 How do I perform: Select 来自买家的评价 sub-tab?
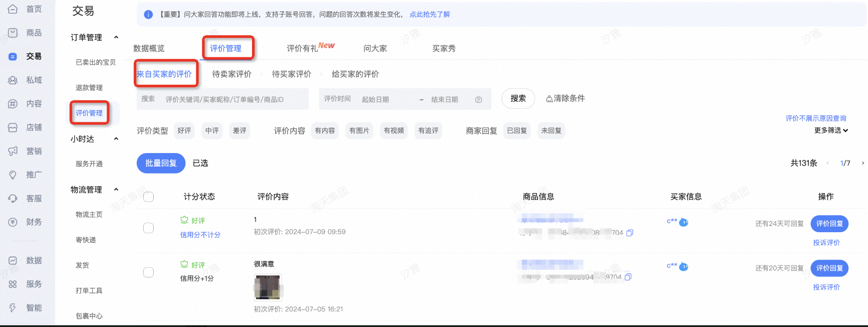tap(164, 74)
